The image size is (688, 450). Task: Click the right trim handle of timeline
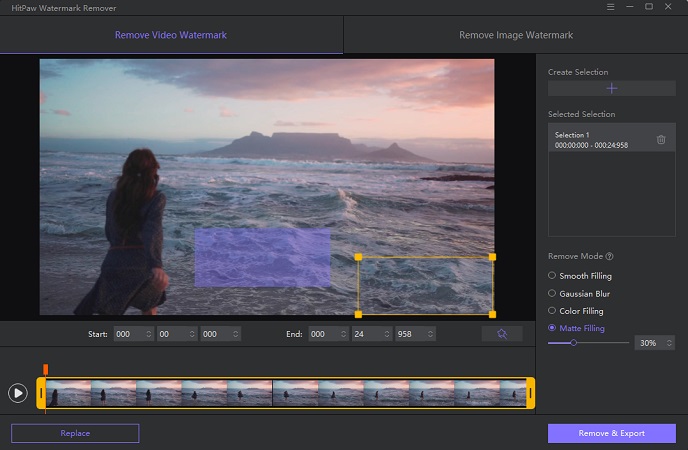click(x=530, y=393)
